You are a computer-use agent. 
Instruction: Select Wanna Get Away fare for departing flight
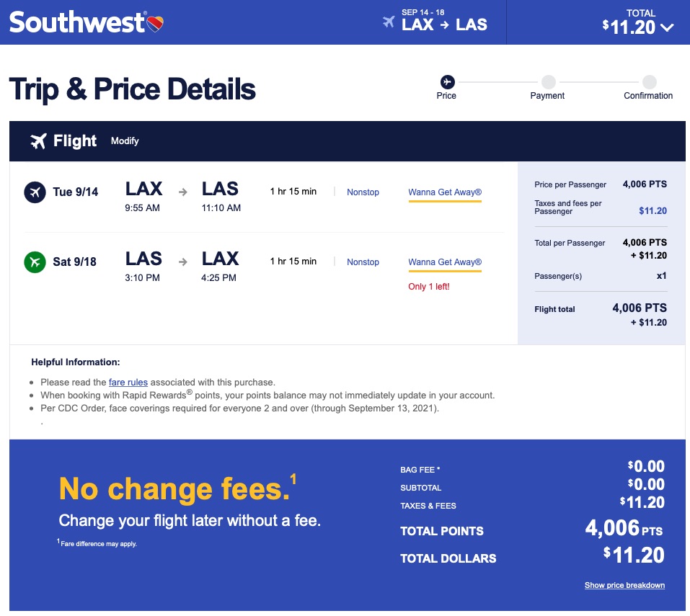445,192
